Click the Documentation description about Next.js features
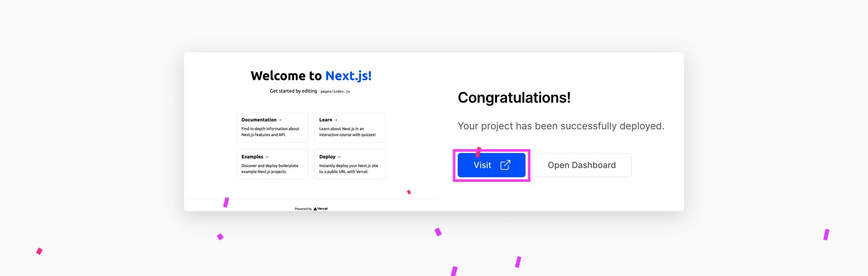Viewport: 868px width, 276px height. 270,131
